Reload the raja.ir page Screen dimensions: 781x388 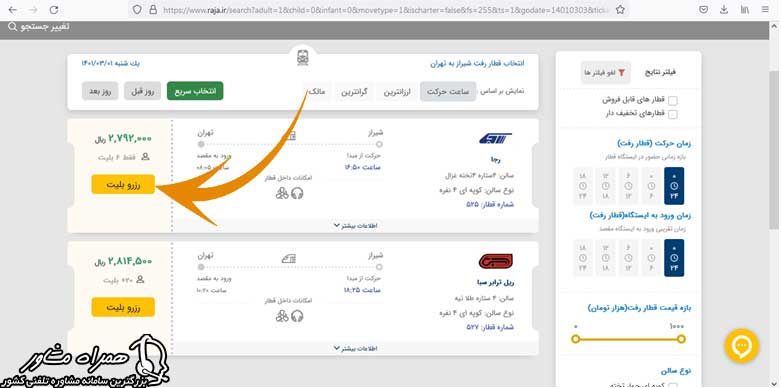(54, 9)
